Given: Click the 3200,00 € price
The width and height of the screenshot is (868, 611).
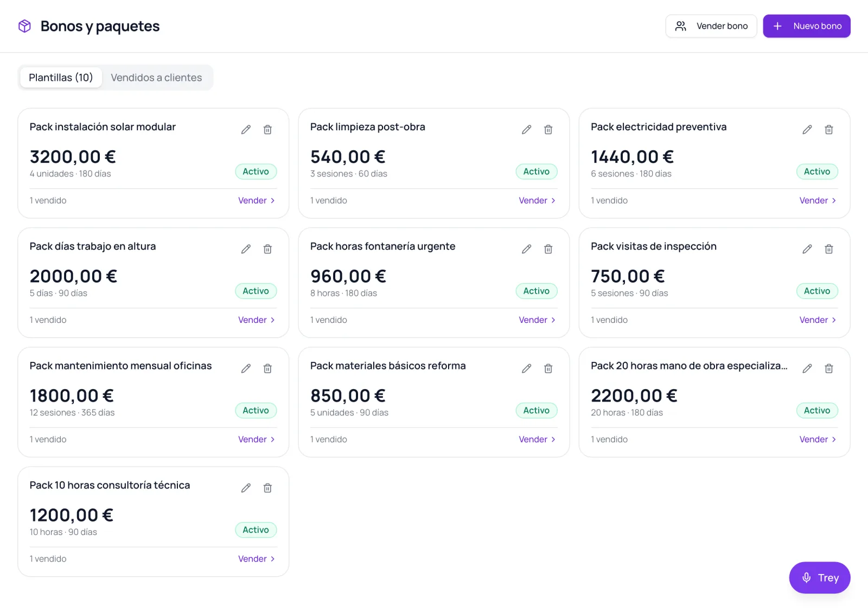Looking at the screenshot, I should [x=73, y=157].
